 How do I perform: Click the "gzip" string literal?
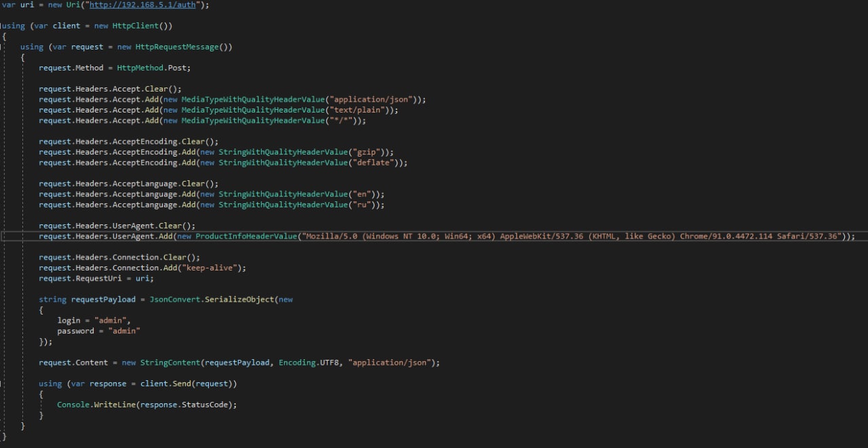(x=366, y=152)
